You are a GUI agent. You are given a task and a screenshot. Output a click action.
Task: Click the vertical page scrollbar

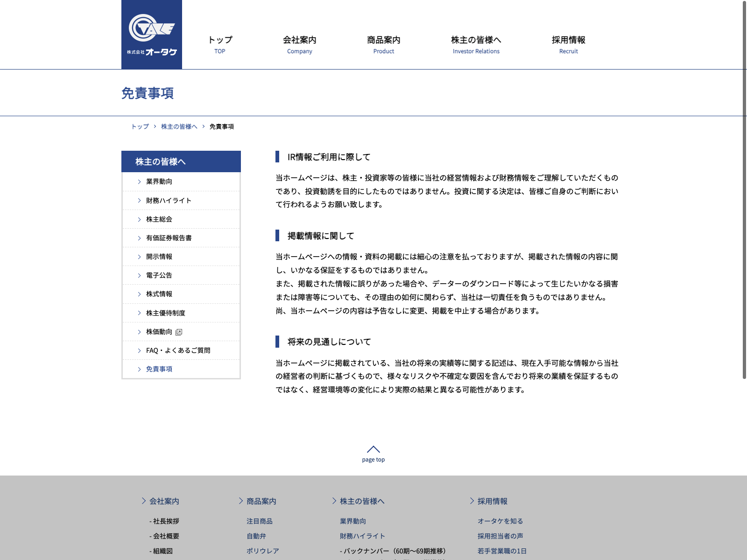[744, 187]
